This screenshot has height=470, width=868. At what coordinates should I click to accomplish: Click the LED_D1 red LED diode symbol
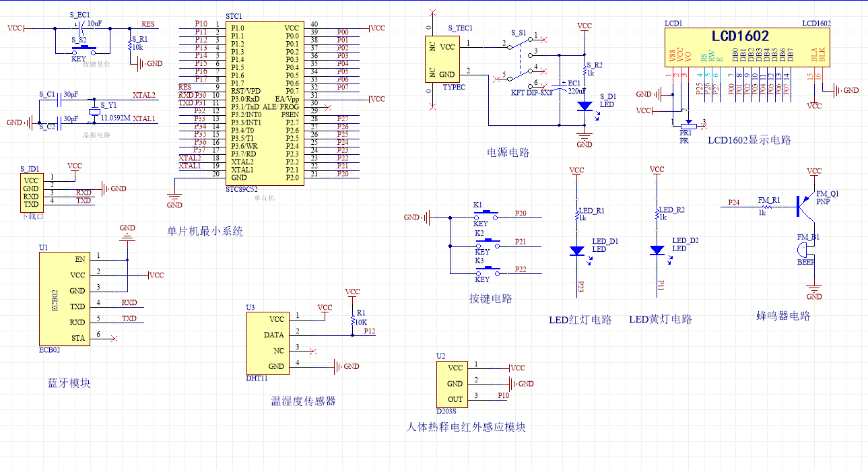577,250
